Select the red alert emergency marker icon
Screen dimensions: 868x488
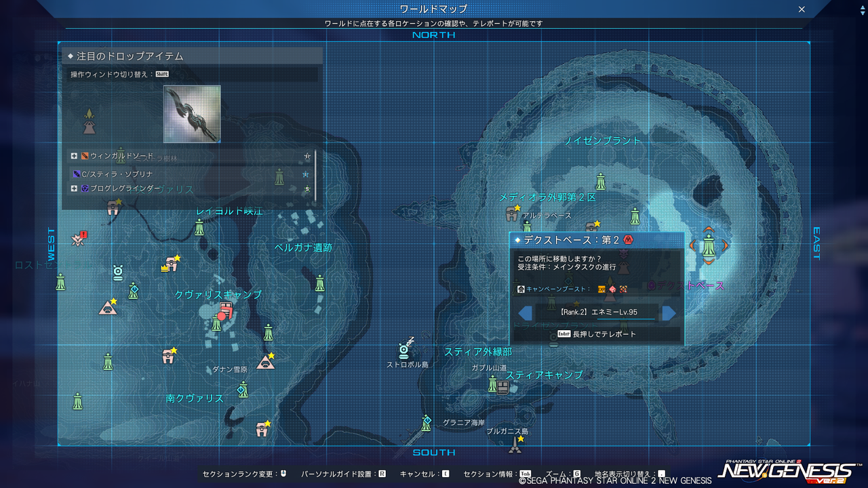click(79, 239)
